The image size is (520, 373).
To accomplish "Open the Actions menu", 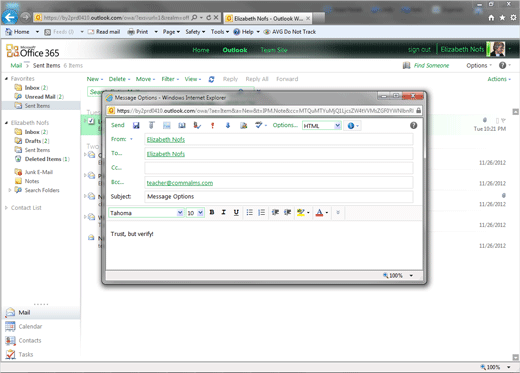I will [x=499, y=79].
